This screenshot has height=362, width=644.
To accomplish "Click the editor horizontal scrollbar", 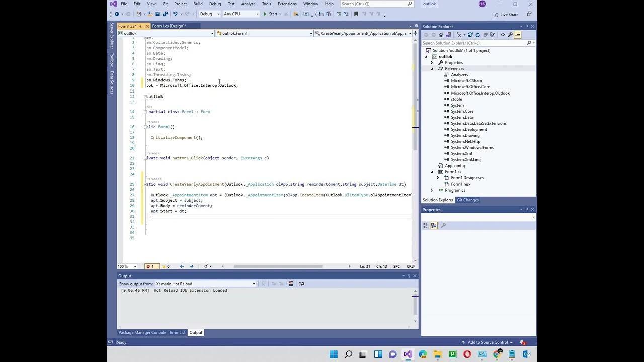I will coord(278,266).
